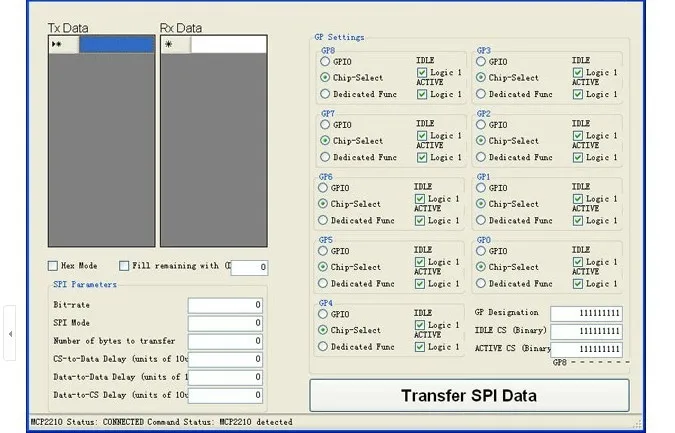Select GPIO radio for GP3
The height and width of the screenshot is (433, 675).
point(481,62)
